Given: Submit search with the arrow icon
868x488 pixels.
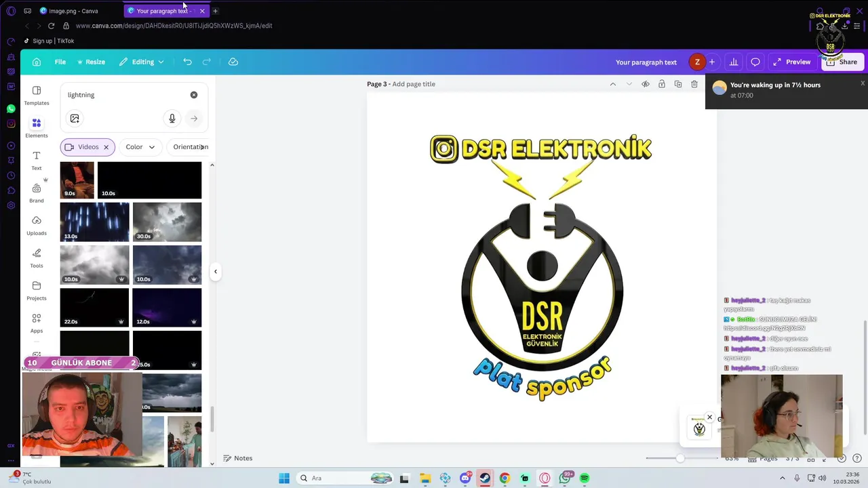Looking at the screenshot, I should pos(194,119).
